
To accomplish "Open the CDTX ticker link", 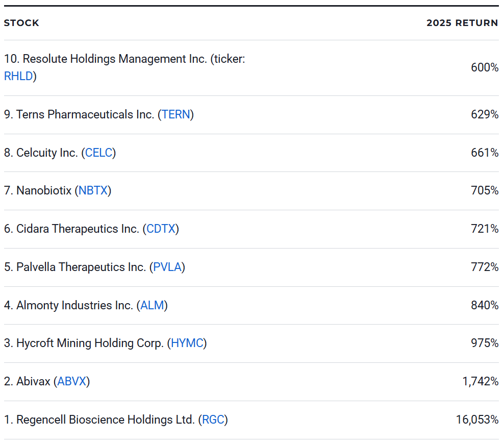I will point(161,229).
